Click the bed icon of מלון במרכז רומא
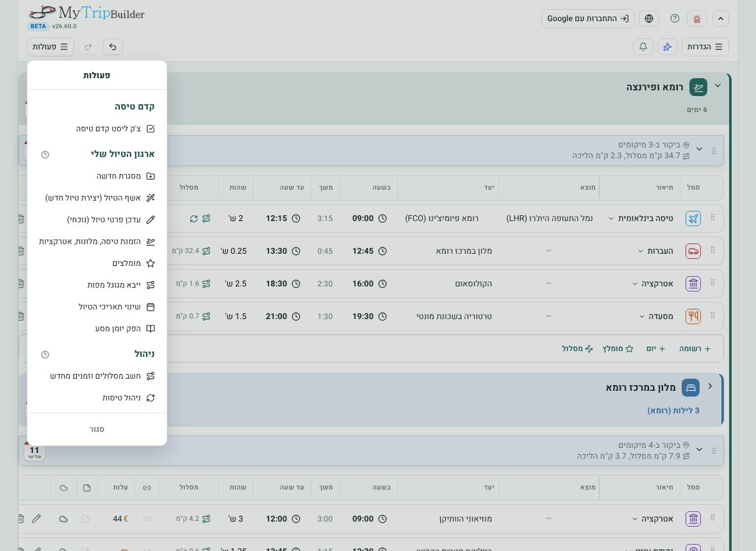The height and width of the screenshot is (551, 756). tap(691, 388)
